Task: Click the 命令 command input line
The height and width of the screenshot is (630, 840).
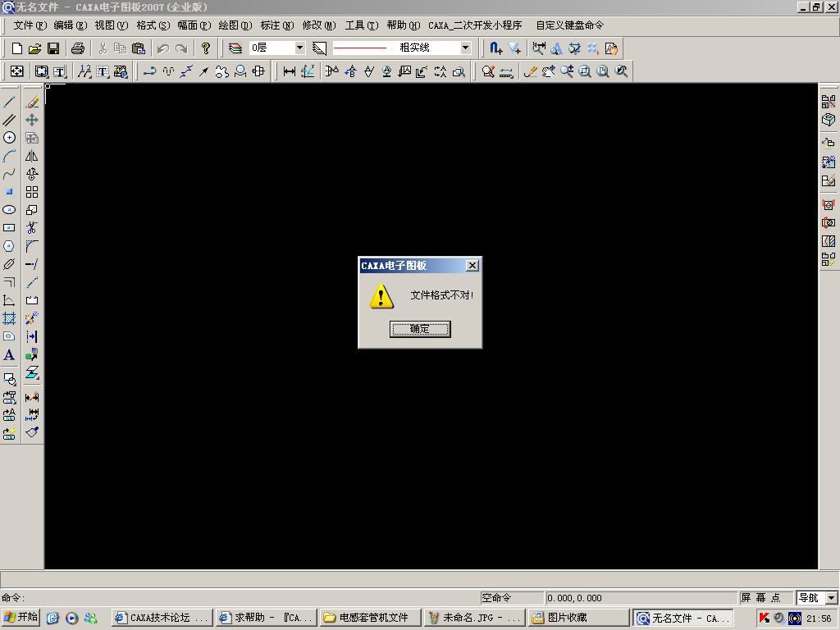Action: (x=240, y=598)
